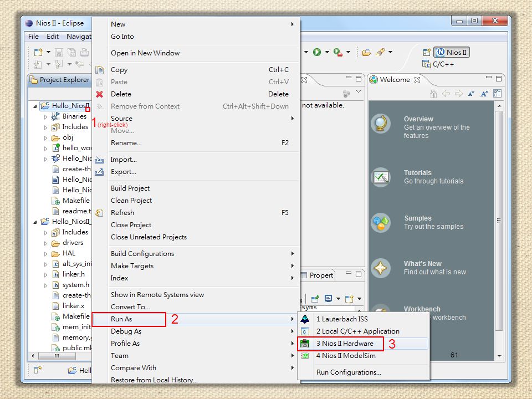Click the External Tools run icon

338,52
